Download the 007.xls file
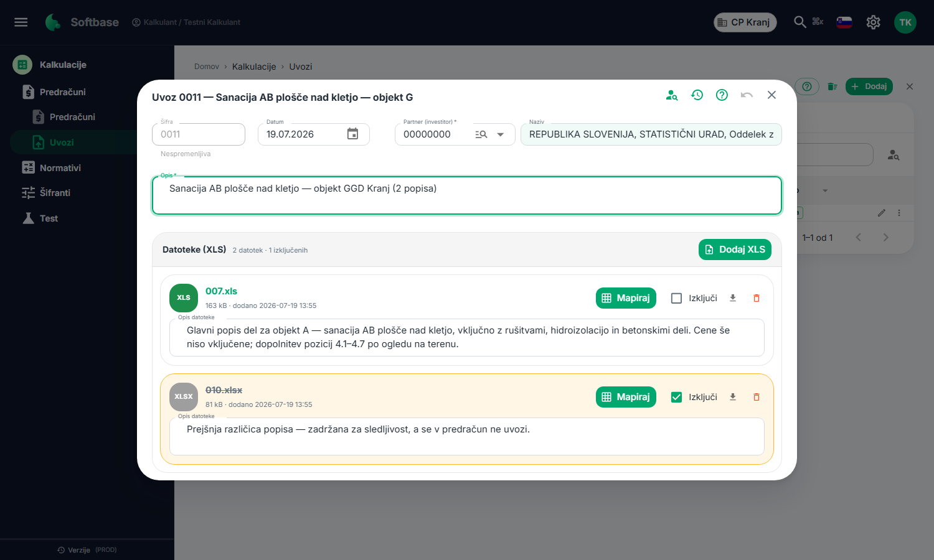This screenshot has height=560, width=934. tap(733, 298)
